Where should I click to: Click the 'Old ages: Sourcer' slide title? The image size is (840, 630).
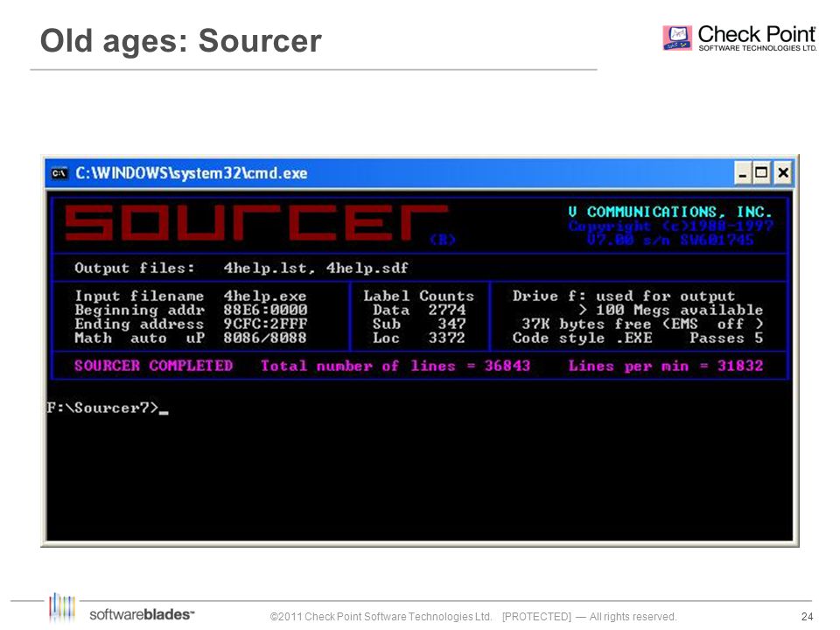pos(180,41)
